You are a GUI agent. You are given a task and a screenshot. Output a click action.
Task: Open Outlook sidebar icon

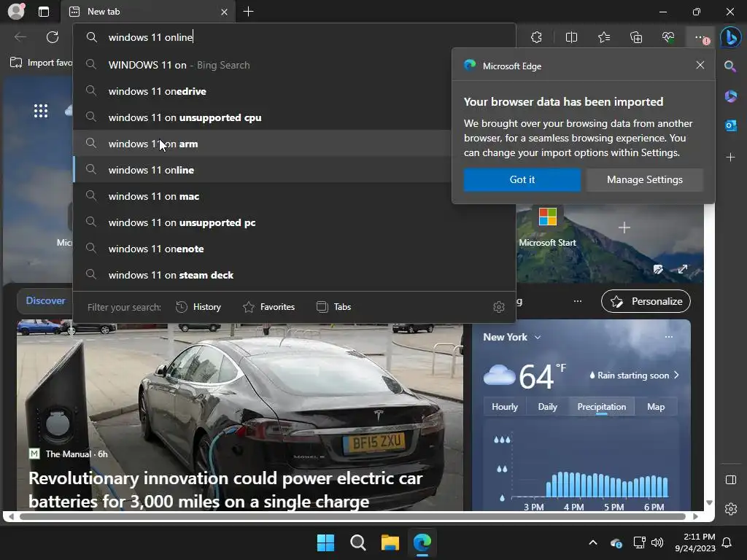click(730, 125)
